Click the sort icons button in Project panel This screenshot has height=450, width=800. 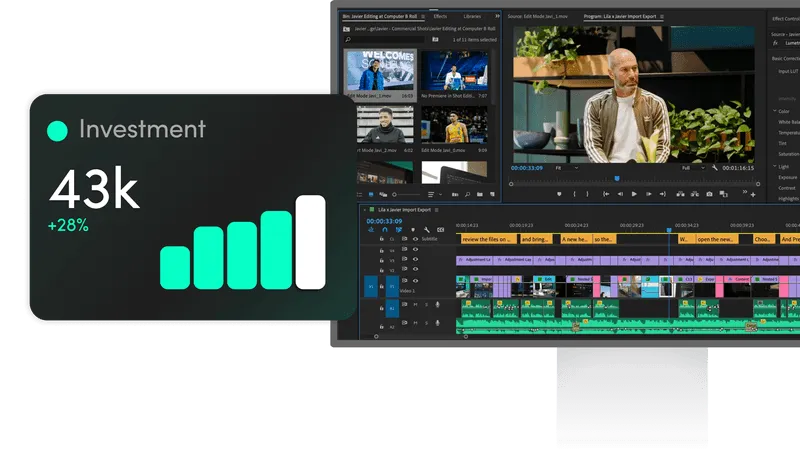431,194
